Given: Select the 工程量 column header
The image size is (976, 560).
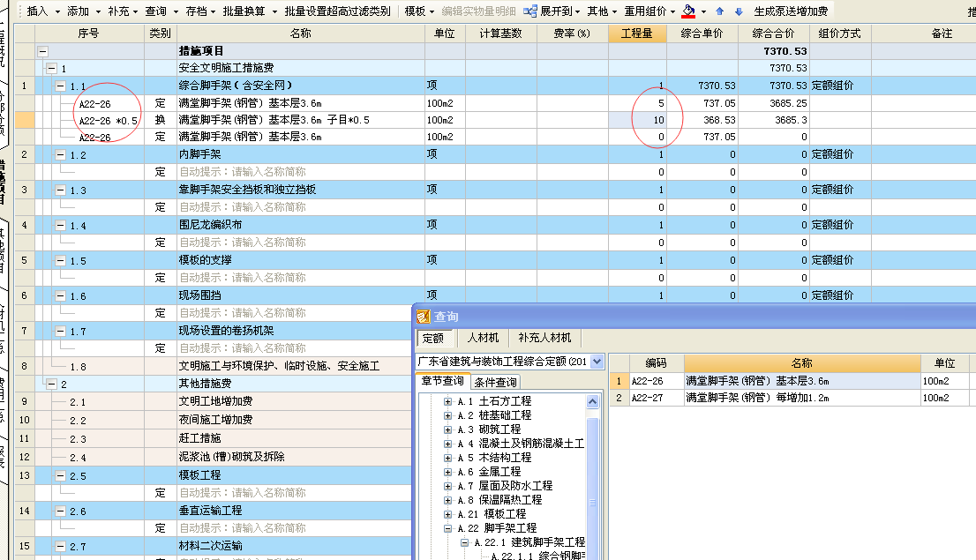Looking at the screenshot, I should [637, 34].
